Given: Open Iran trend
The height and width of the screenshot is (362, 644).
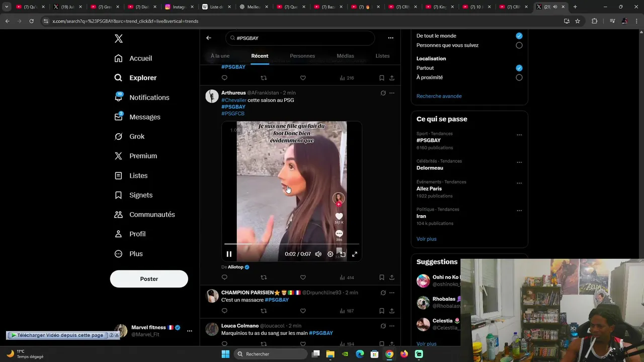Looking at the screenshot, I should click(421, 216).
